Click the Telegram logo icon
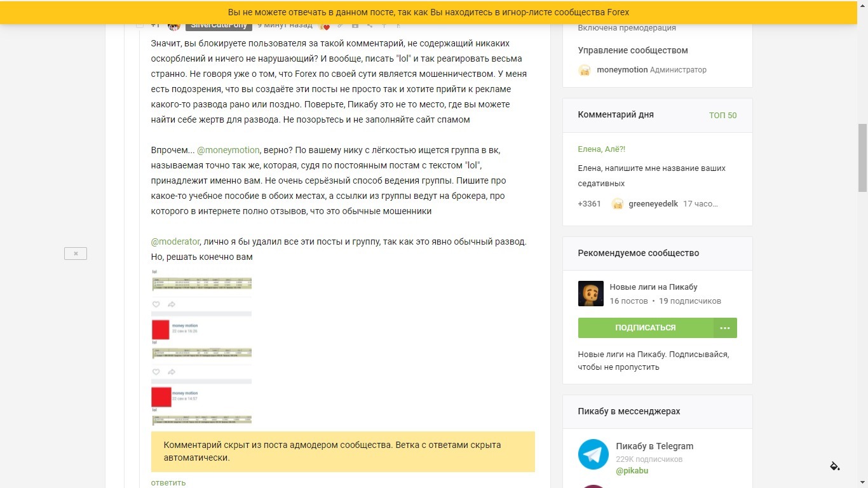 click(593, 454)
